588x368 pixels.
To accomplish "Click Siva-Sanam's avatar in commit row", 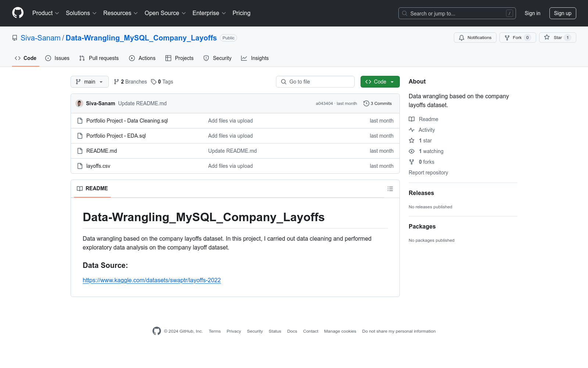I will tap(79, 103).
